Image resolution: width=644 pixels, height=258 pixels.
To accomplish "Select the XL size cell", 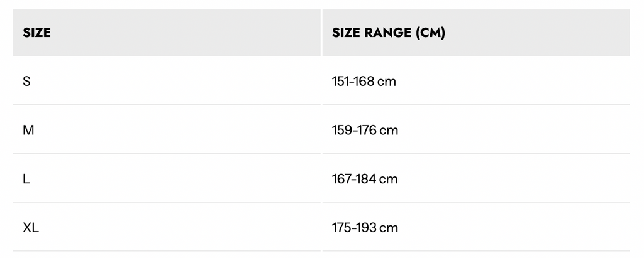I will pos(31,228).
